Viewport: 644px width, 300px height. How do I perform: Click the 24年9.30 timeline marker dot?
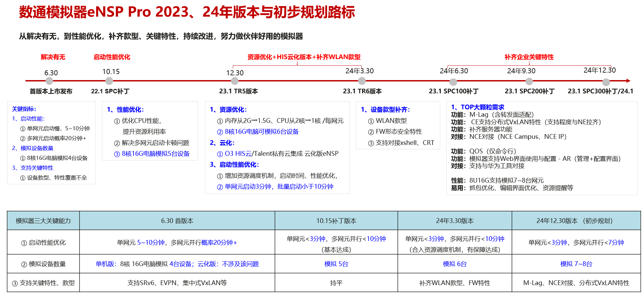(529, 81)
